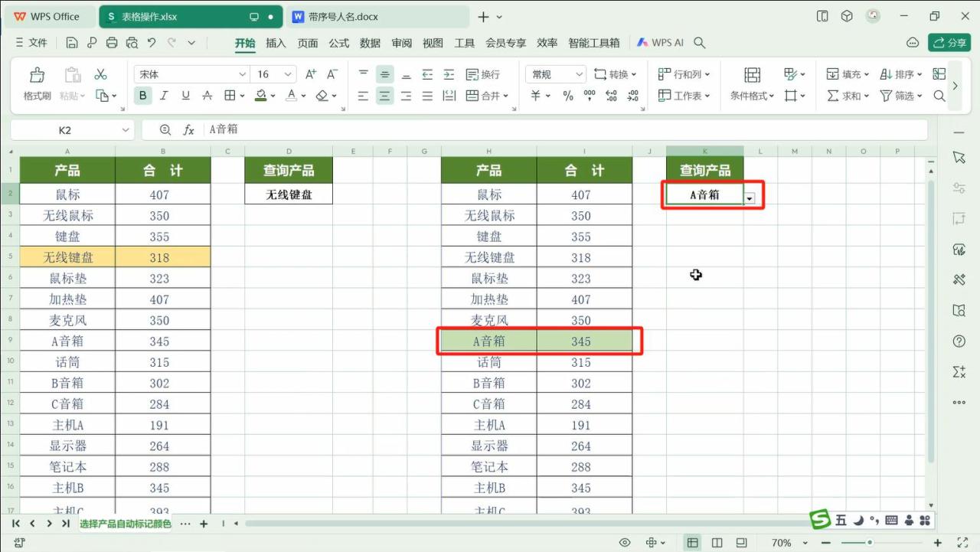Click the Print Preview icon
This screenshot has height=552, width=980.
(x=132, y=42)
